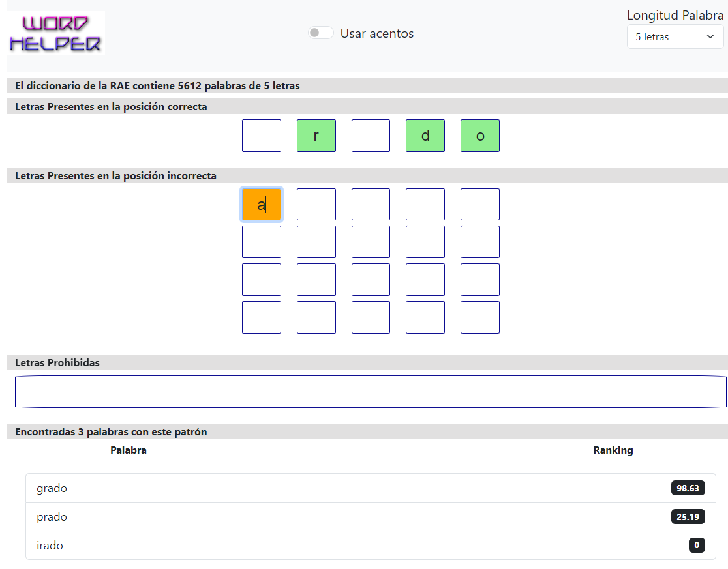Click last box in fourth incorrect-position row

[x=480, y=317]
